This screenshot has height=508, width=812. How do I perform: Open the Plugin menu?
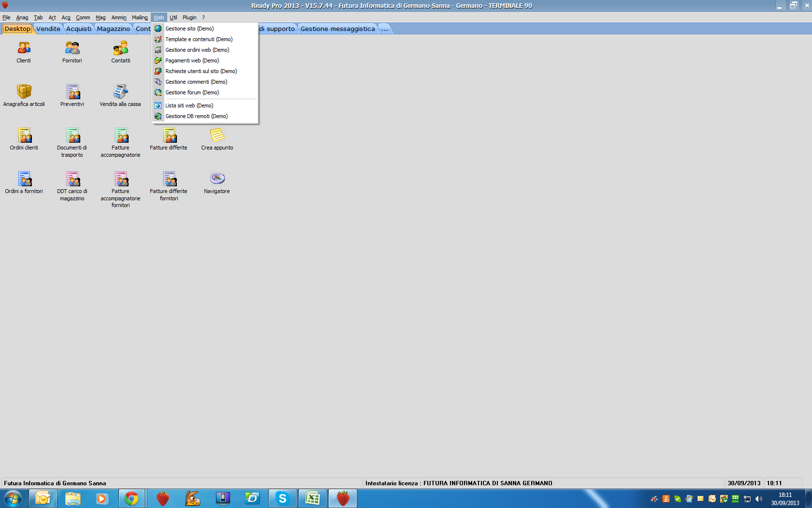pyautogui.click(x=189, y=17)
